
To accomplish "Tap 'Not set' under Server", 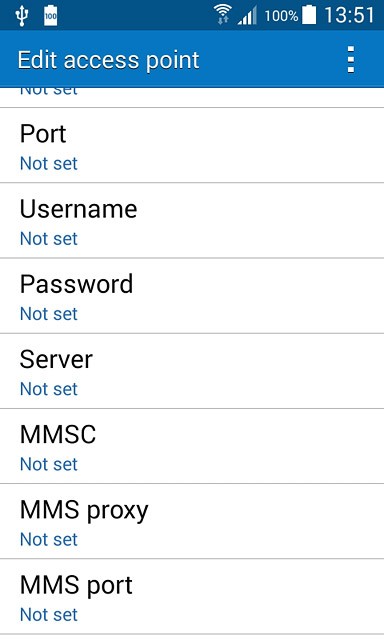I will click(49, 389).
